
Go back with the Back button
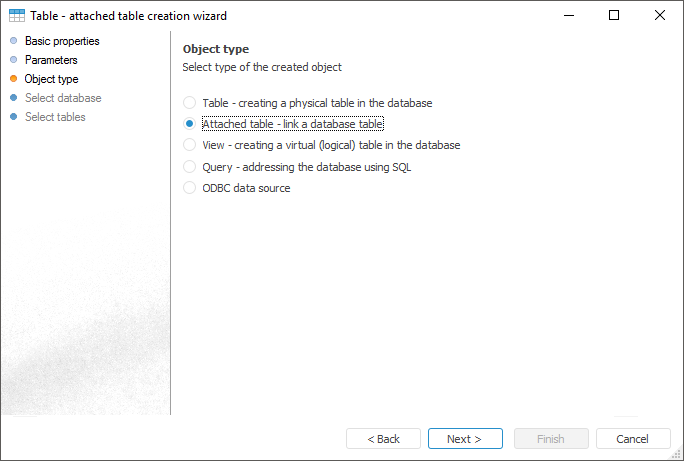pos(383,439)
